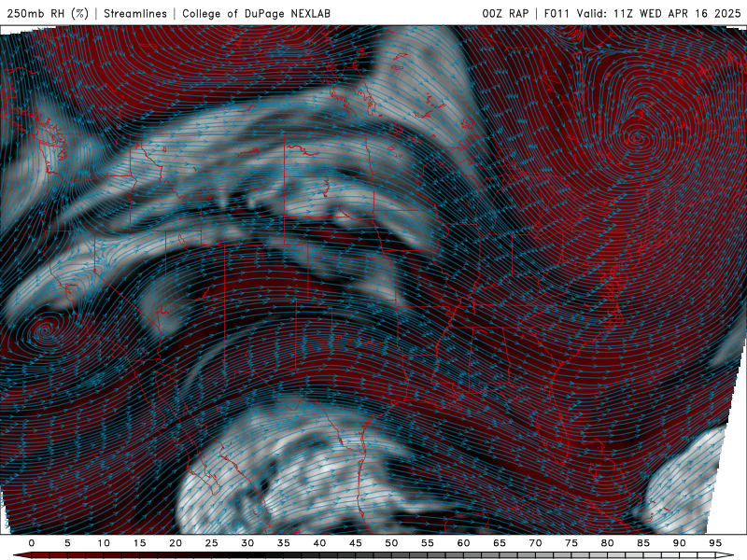Click the "Valid: 11Z WED APR 16 2025" text
747x560 pixels.
659,13
